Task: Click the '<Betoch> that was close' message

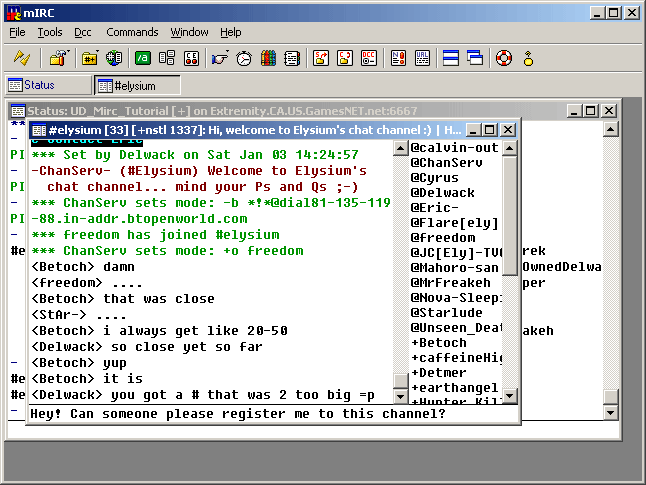Action: 123,298
